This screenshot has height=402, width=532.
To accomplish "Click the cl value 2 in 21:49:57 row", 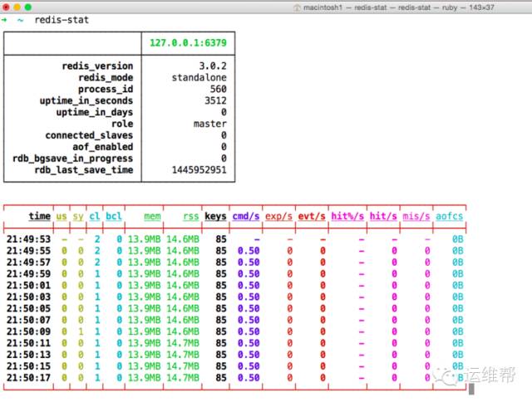I will [x=97, y=262].
